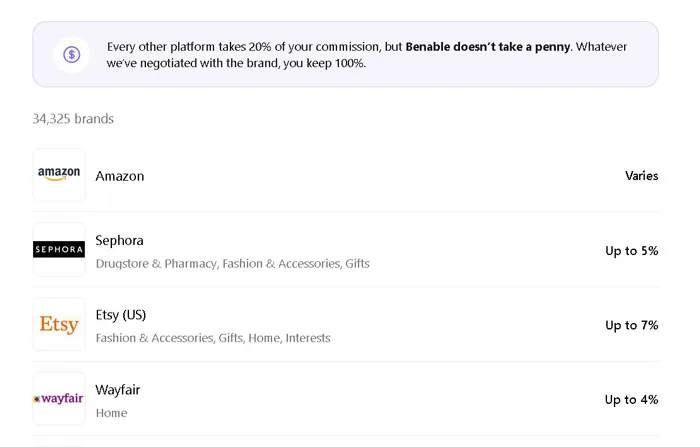Click Etsy's categories line ending with Interests
Image resolution: width=700 pixels, height=447 pixels.
[x=212, y=338]
